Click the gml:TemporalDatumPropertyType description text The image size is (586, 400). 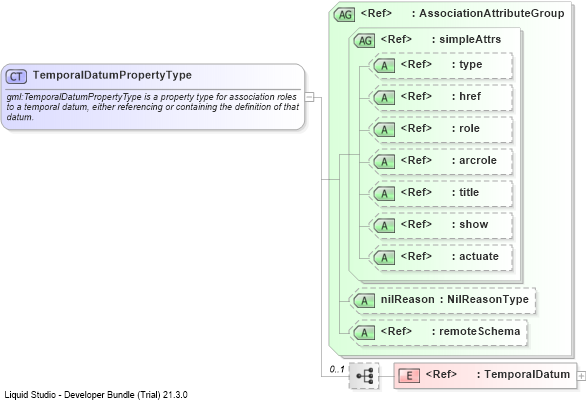pos(152,107)
